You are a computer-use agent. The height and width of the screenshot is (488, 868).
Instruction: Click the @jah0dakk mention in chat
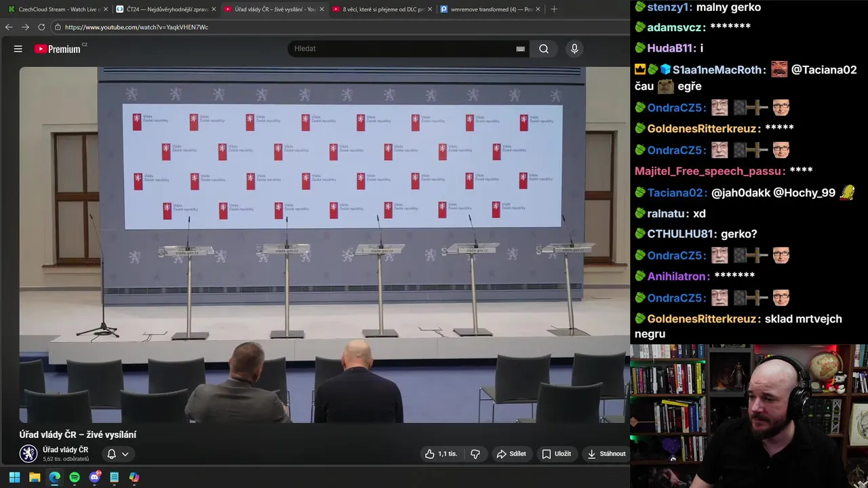click(x=741, y=192)
